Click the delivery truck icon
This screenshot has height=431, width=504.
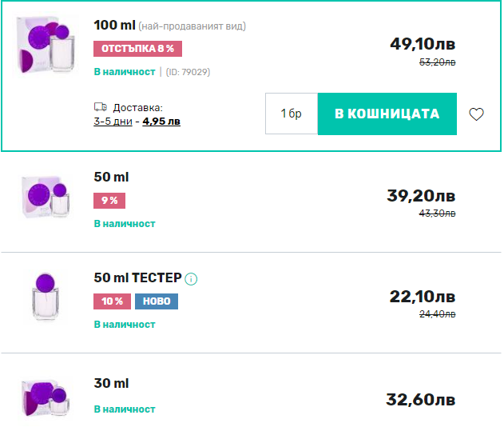(101, 107)
